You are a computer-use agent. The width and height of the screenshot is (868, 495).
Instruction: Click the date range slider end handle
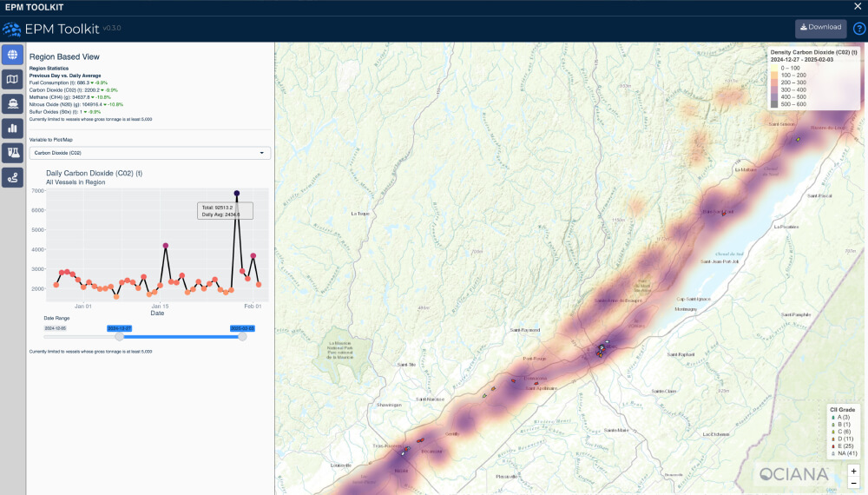[242, 337]
